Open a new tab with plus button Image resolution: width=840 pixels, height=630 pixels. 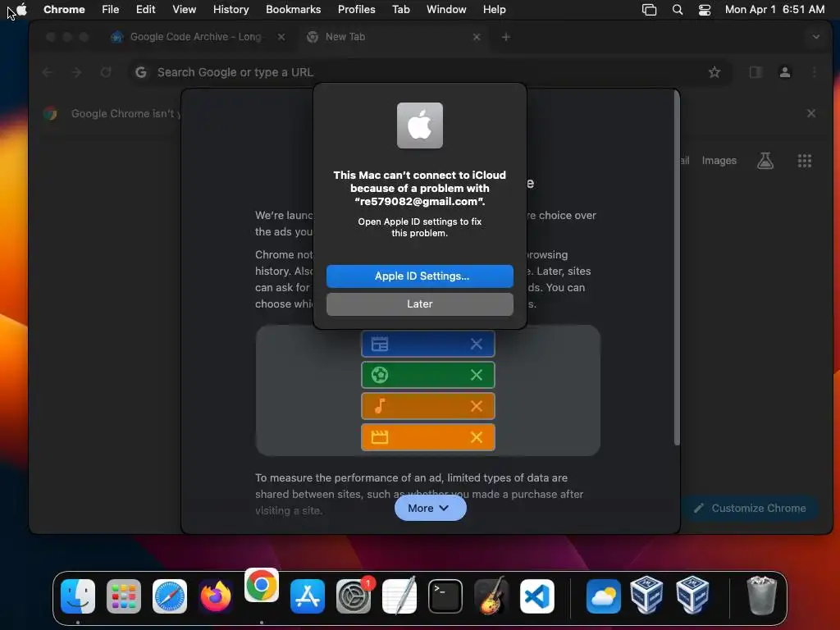(505, 36)
